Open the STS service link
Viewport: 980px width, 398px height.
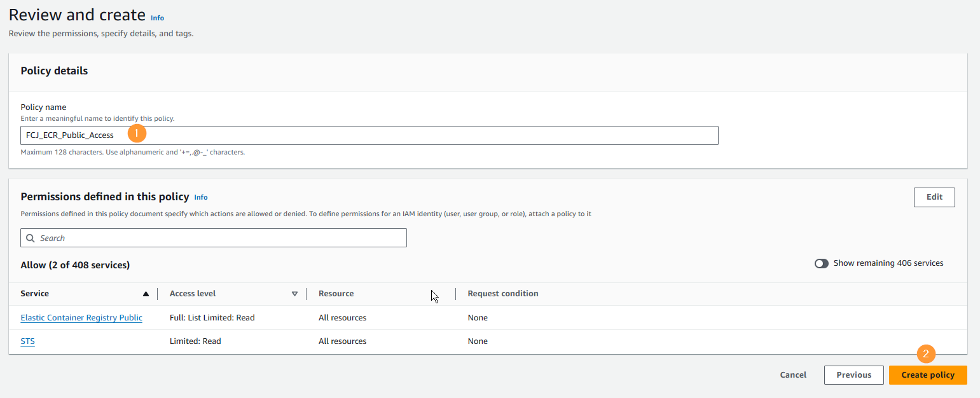tap(28, 341)
